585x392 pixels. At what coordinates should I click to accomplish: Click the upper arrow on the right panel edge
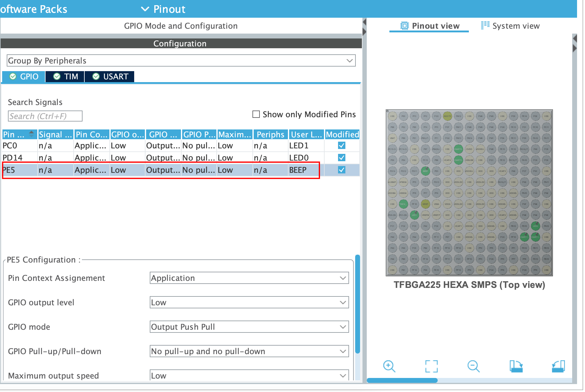pyautogui.click(x=575, y=38)
